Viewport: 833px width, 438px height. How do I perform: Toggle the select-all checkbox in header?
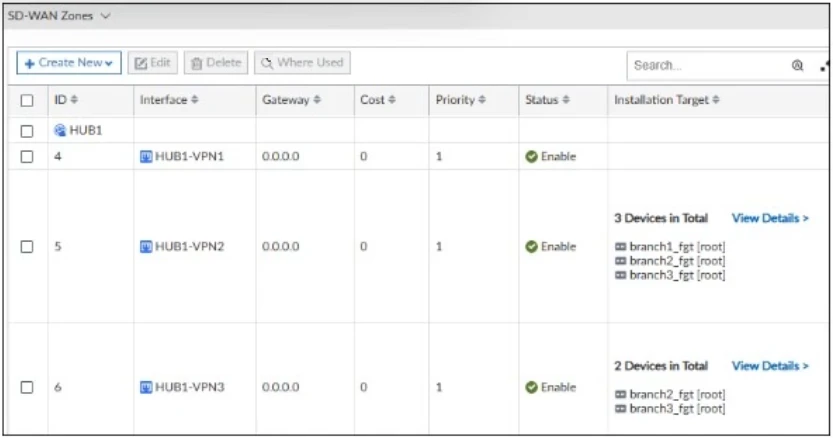[x=28, y=101]
